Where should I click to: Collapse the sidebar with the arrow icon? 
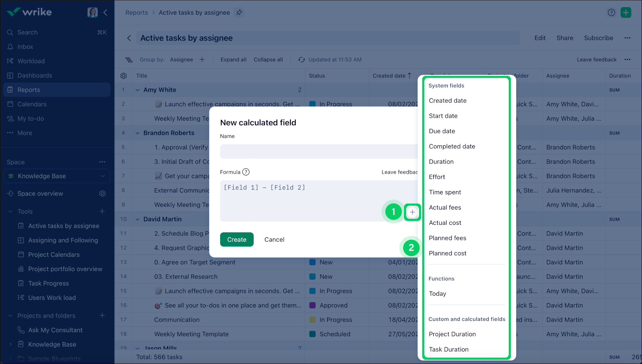click(105, 12)
